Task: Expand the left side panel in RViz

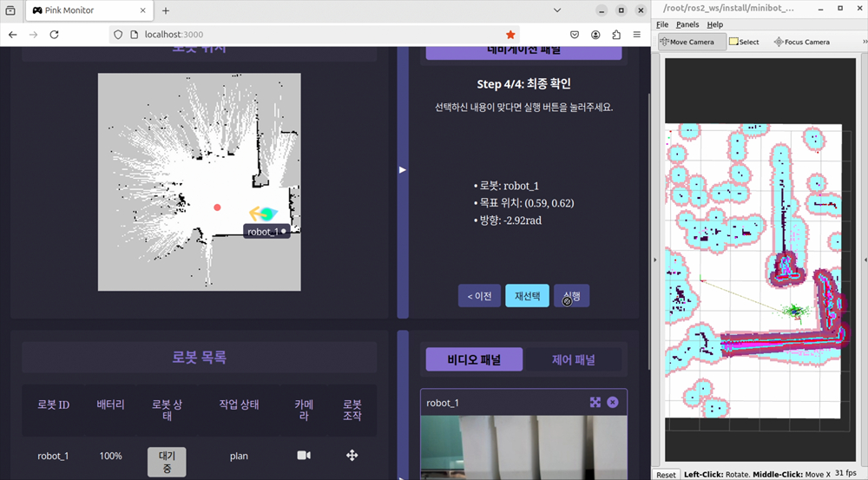Action: 654,260
